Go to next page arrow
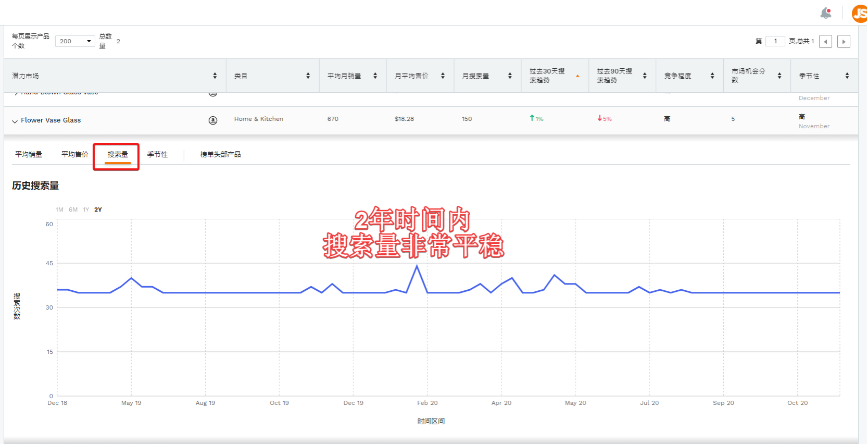Viewport: 868px width, 444px height. tap(844, 42)
